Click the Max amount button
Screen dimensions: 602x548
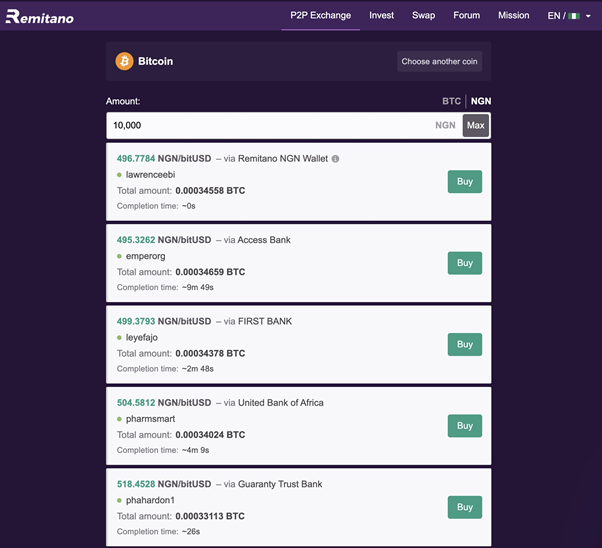click(476, 125)
